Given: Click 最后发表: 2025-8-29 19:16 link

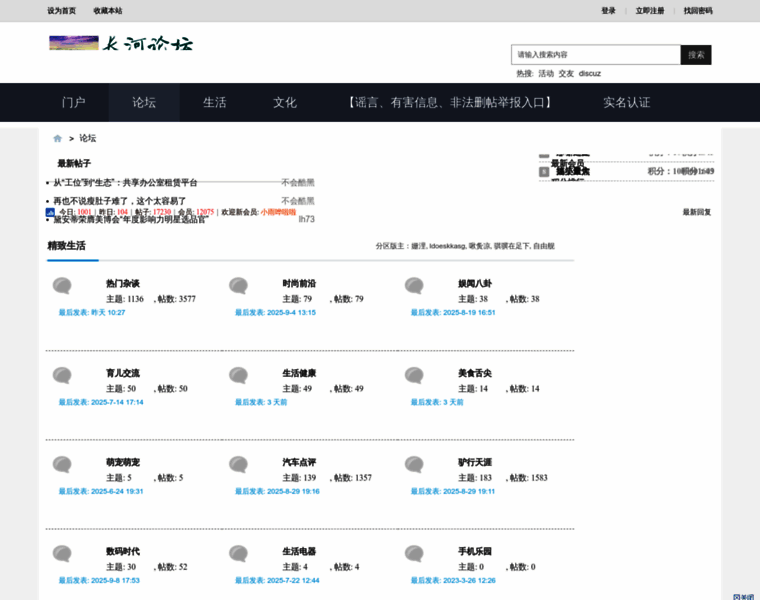Looking at the screenshot, I should 277,491.
